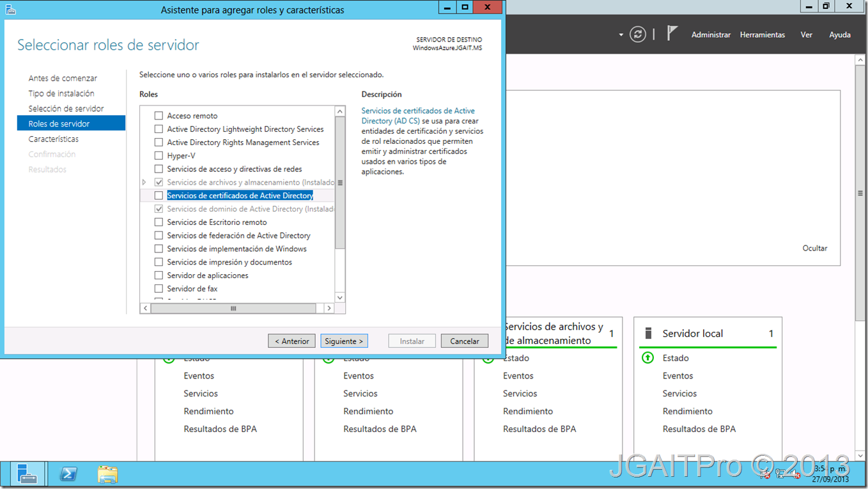Tick the Servidor de aplicaciones checkbox

pos(159,276)
